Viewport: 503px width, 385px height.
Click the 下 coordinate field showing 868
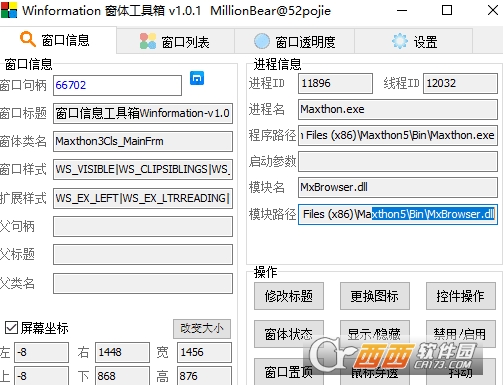[x=122, y=376]
